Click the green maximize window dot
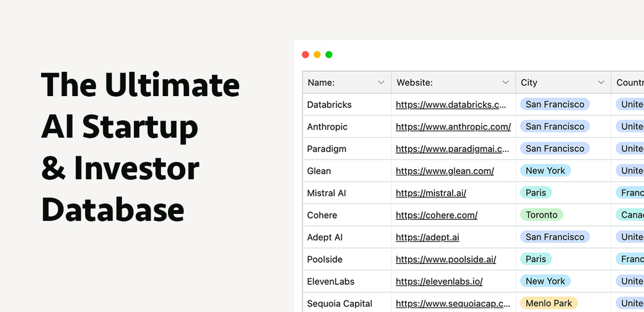The height and width of the screenshot is (312, 644). (329, 54)
